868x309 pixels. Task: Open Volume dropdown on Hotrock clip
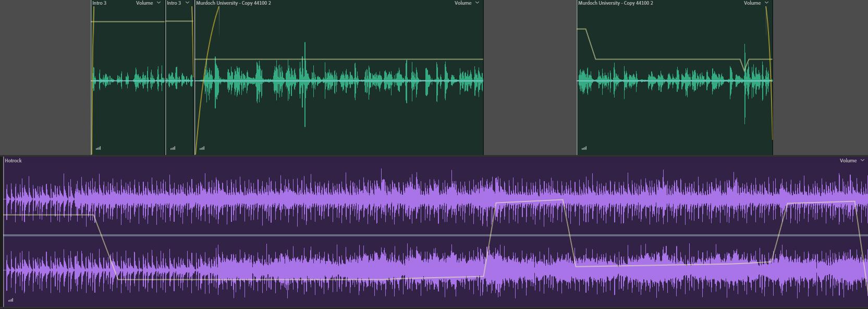pos(852,161)
